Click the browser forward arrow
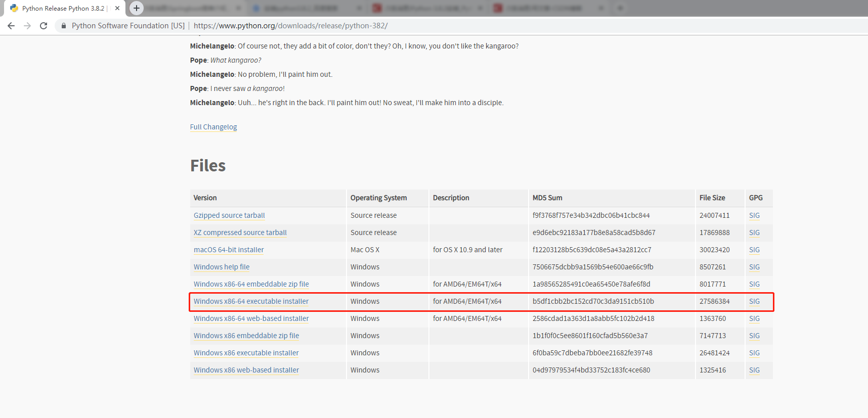 pyautogui.click(x=27, y=26)
